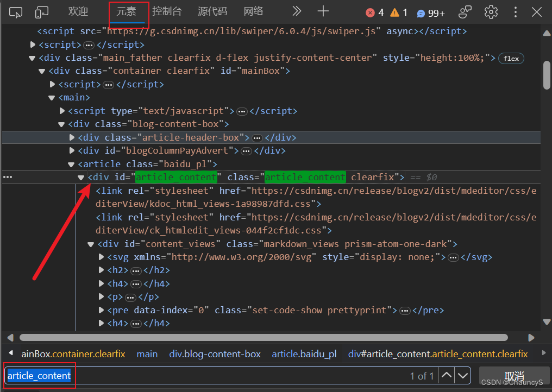Expand the second script node
Image resolution: width=552 pixels, height=392 pixels.
[x=33, y=45]
